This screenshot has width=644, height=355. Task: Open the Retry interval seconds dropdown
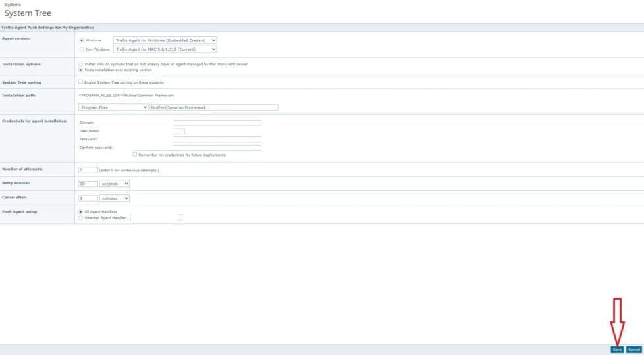tap(115, 184)
